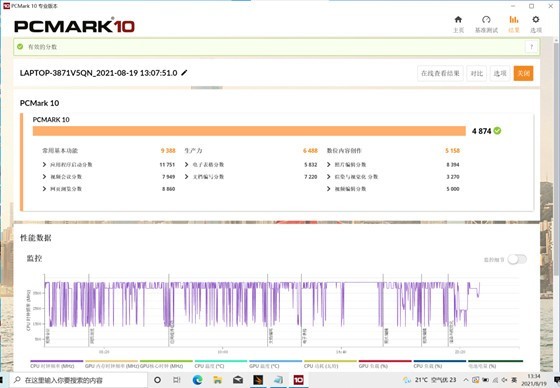Toggle GPU memory clock frequency legend series
This screenshot has width=560, height=388.
[111, 364]
